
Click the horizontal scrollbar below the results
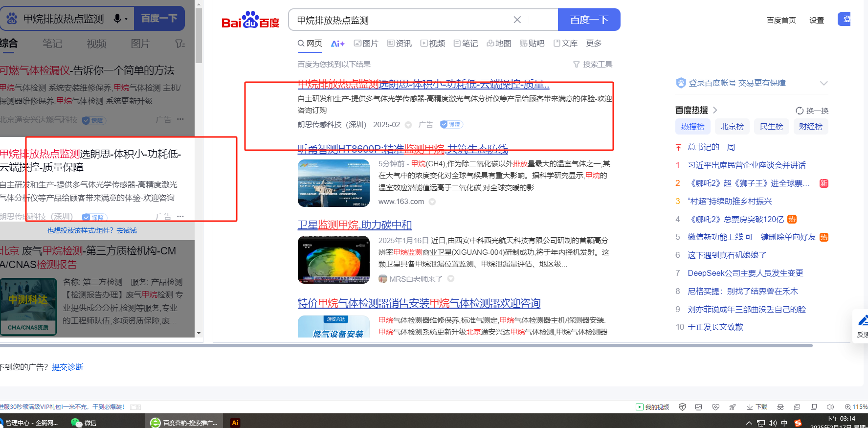406,345
